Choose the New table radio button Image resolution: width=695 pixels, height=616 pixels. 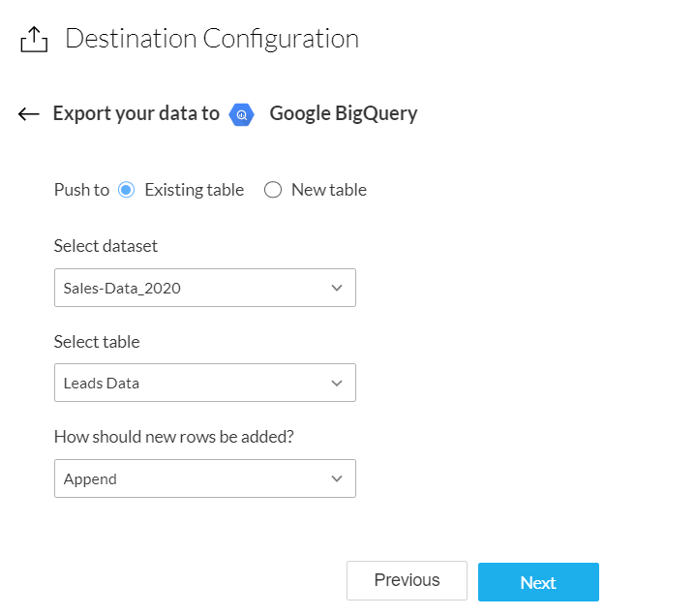(x=273, y=190)
